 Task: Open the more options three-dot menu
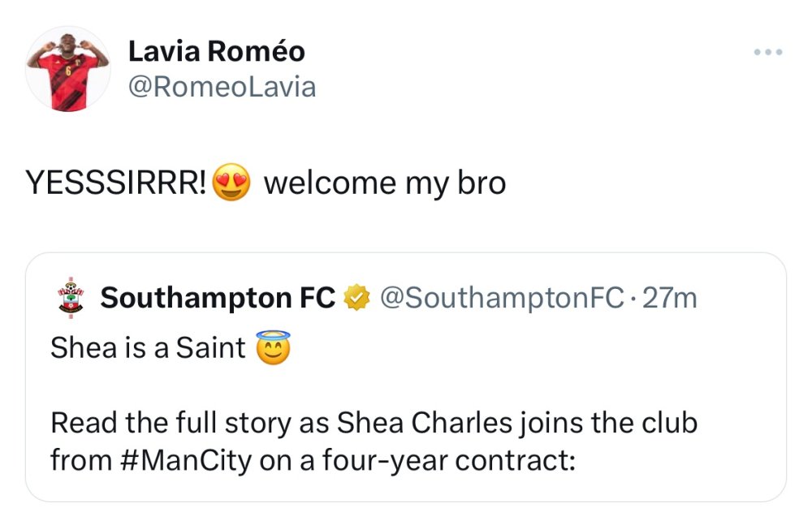[x=767, y=53]
